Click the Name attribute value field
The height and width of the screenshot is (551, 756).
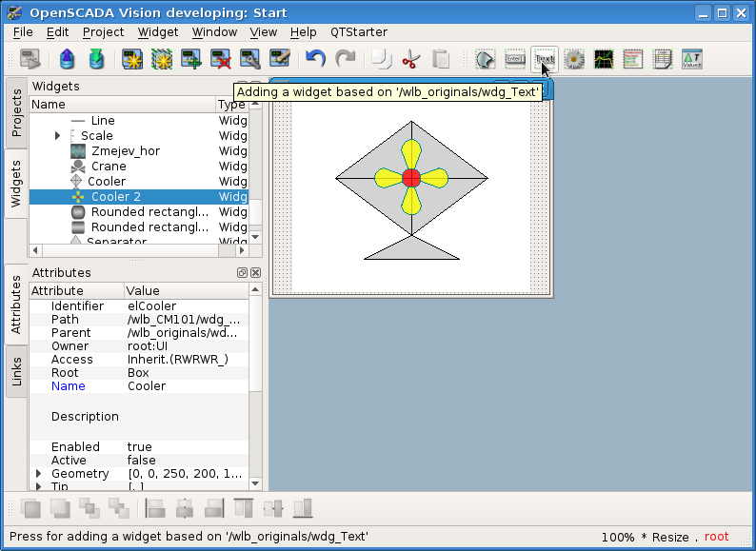pos(186,386)
